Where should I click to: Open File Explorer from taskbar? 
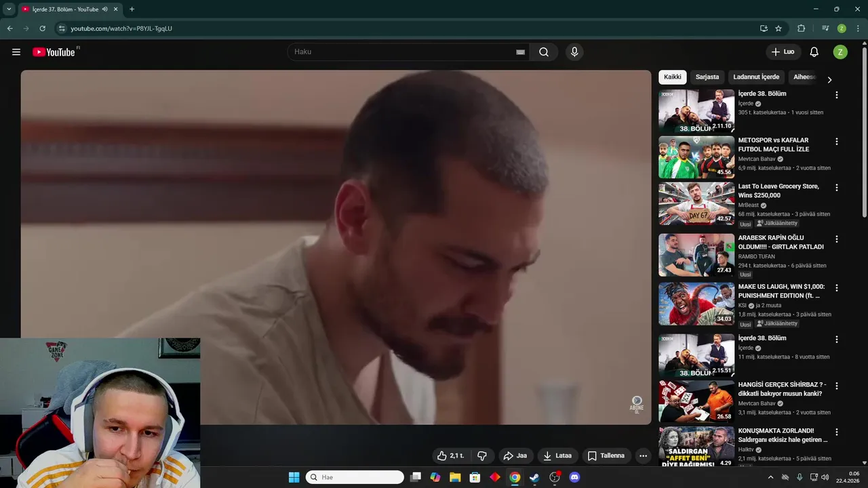click(455, 477)
